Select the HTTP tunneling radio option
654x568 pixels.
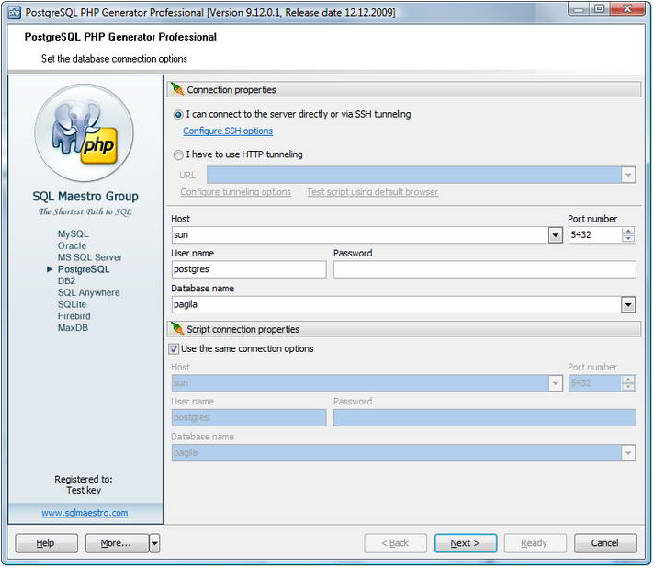coord(179,155)
